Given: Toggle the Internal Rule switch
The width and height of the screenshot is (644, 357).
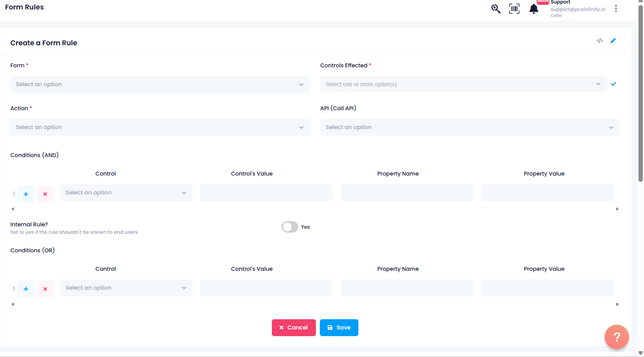Looking at the screenshot, I should point(290,227).
